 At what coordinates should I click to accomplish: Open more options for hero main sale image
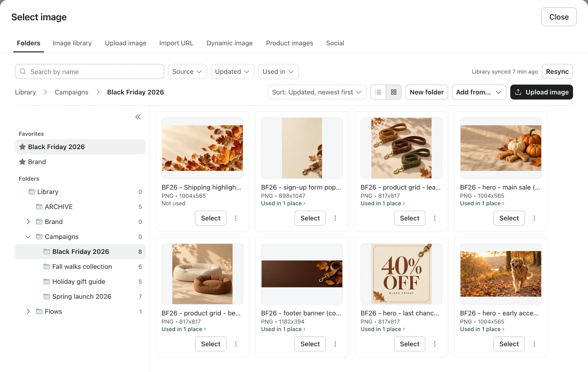pos(534,218)
